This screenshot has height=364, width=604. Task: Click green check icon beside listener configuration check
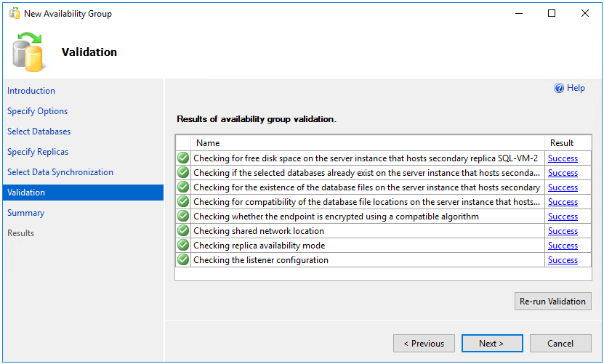coord(183,260)
